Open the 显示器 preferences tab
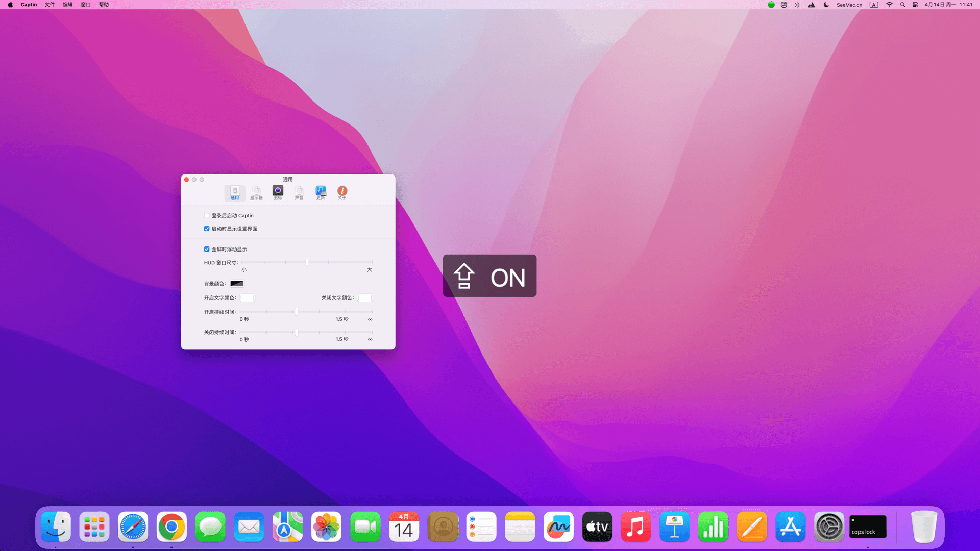 pos(256,192)
